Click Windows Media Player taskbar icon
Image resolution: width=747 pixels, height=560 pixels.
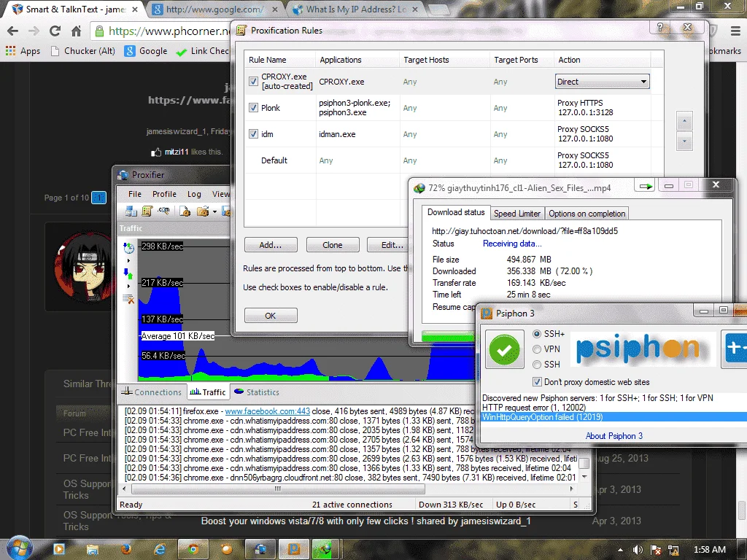[59, 550]
